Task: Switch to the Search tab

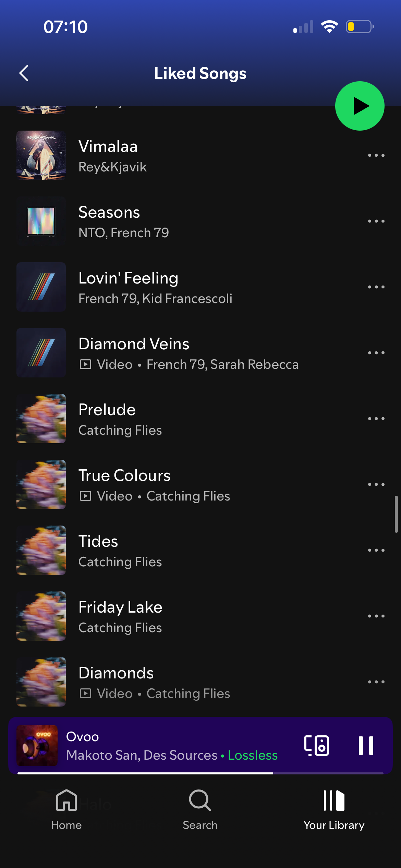Action: pyautogui.click(x=200, y=810)
